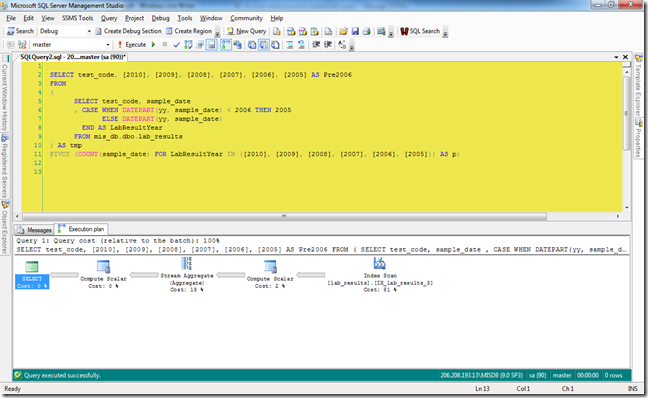The height and width of the screenshot is (398, 648).
Task: Open the Properties side panel
Action: 639,138
